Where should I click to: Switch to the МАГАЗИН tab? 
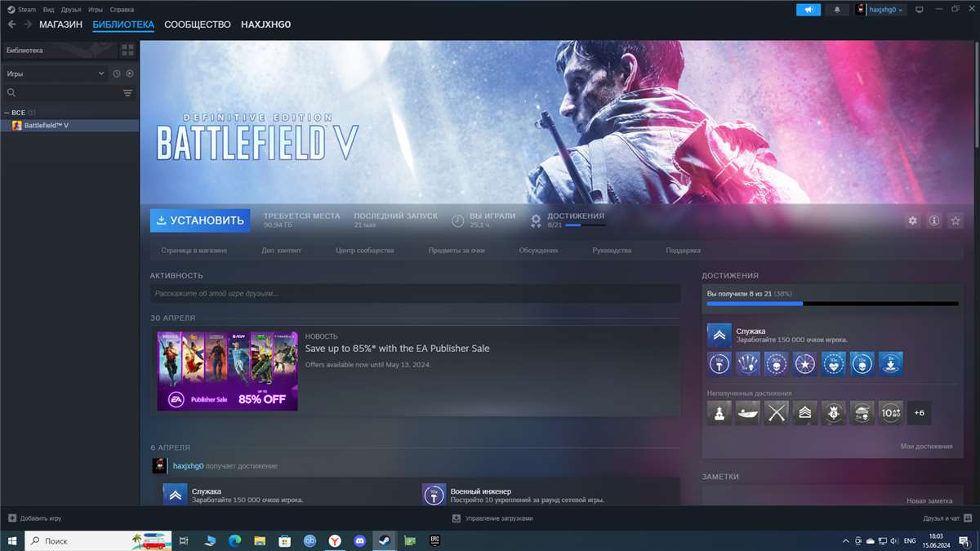point(60,24)
